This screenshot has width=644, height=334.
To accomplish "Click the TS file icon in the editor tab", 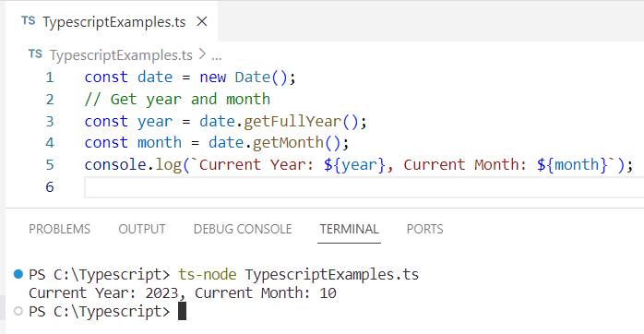I will pos(29,21).
